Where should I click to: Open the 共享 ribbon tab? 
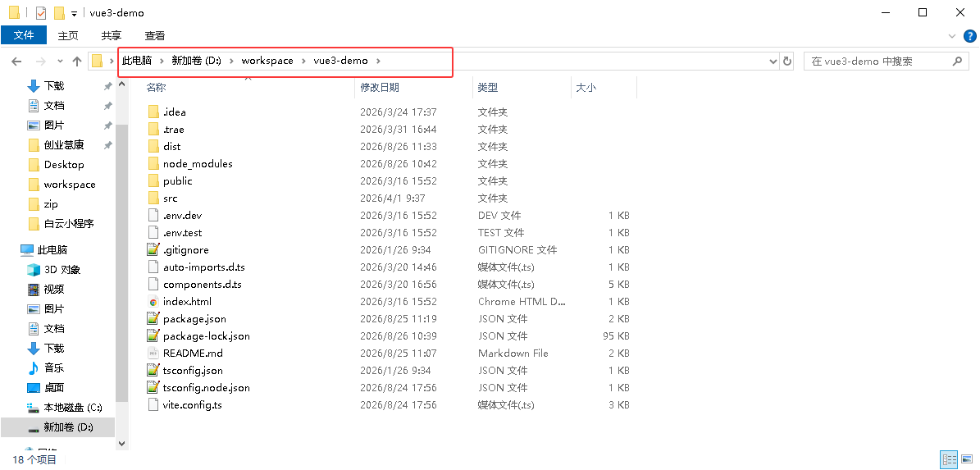[x=112, y=35]
